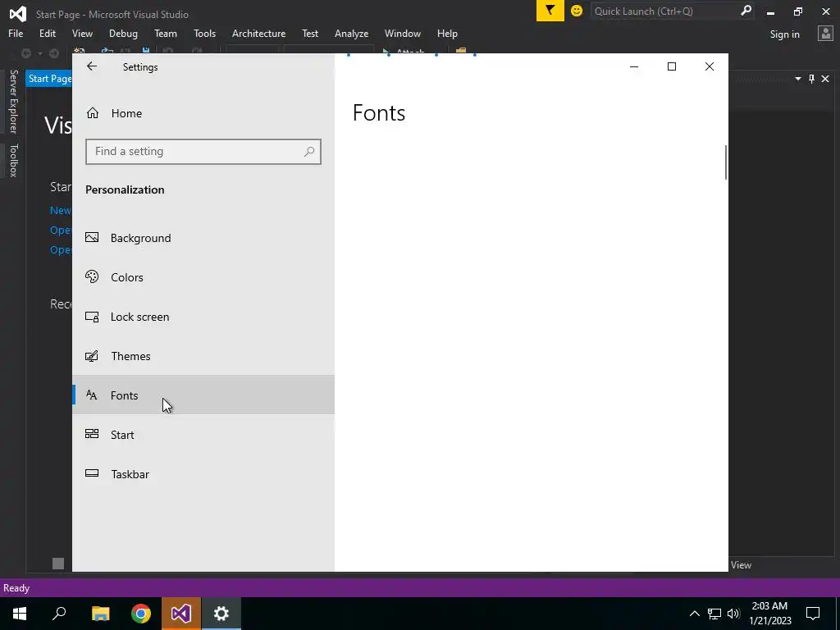Click the Lock screen icon
Viewport: 840px width, 630px height.
tap(92, 317)
